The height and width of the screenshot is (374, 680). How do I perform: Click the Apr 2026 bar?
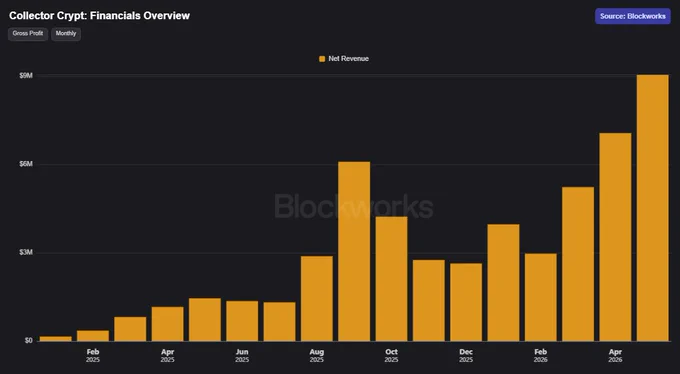click(x=615, y=237)
